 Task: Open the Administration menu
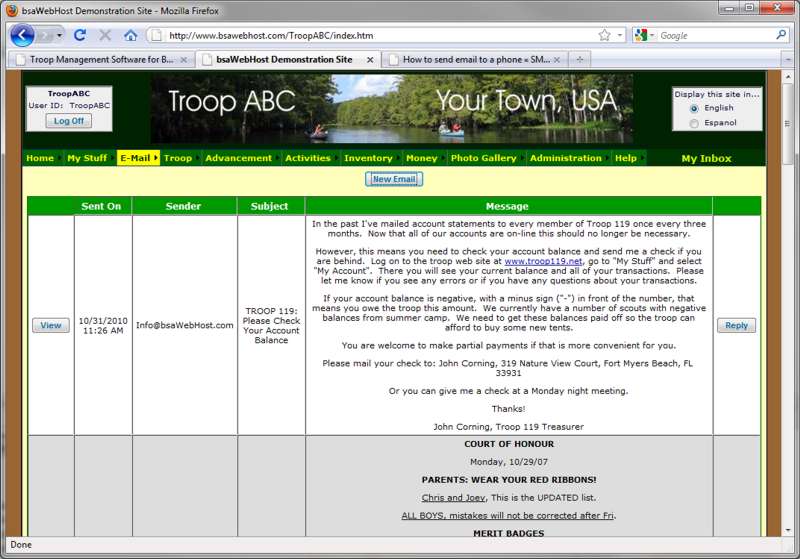click(x=565, y=158)
